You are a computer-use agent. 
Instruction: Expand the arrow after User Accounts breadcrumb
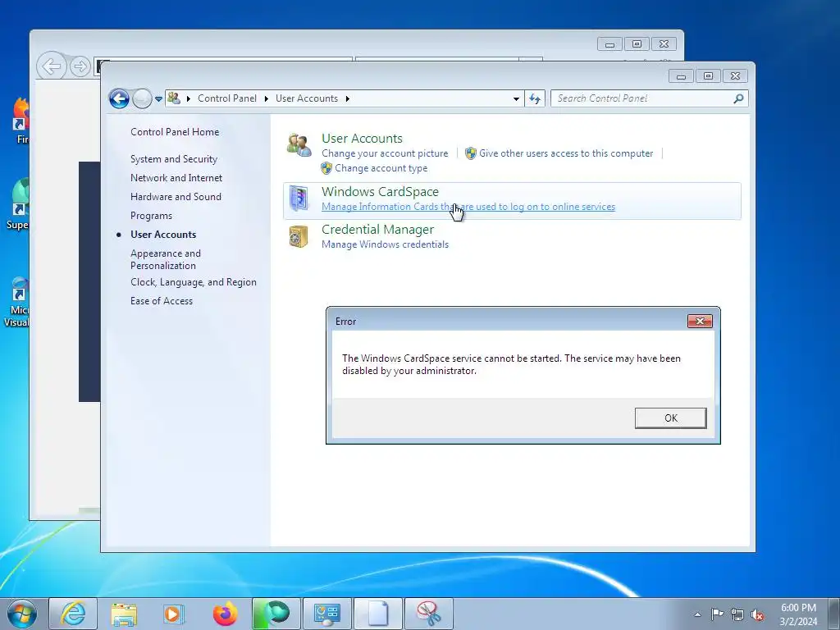click(348, 98)
